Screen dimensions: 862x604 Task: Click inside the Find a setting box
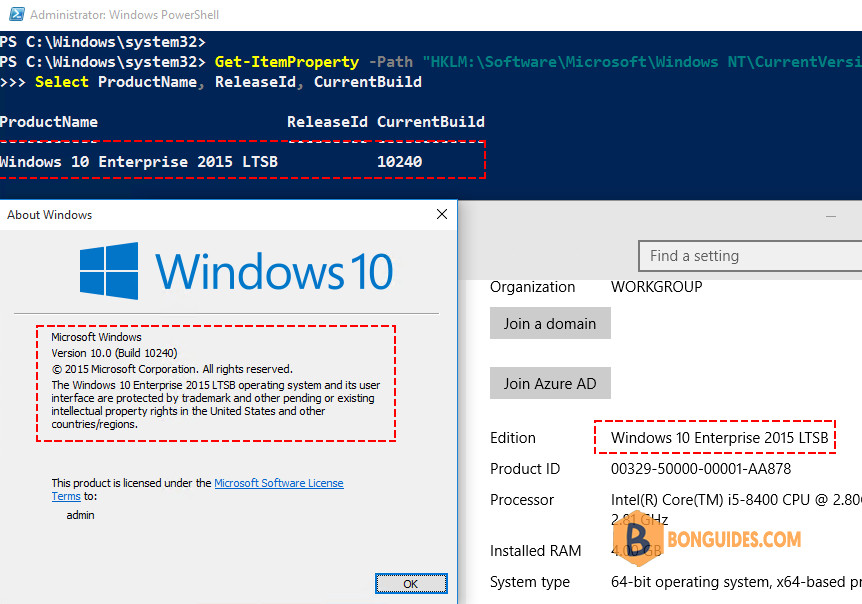click(x=750, y=256)
